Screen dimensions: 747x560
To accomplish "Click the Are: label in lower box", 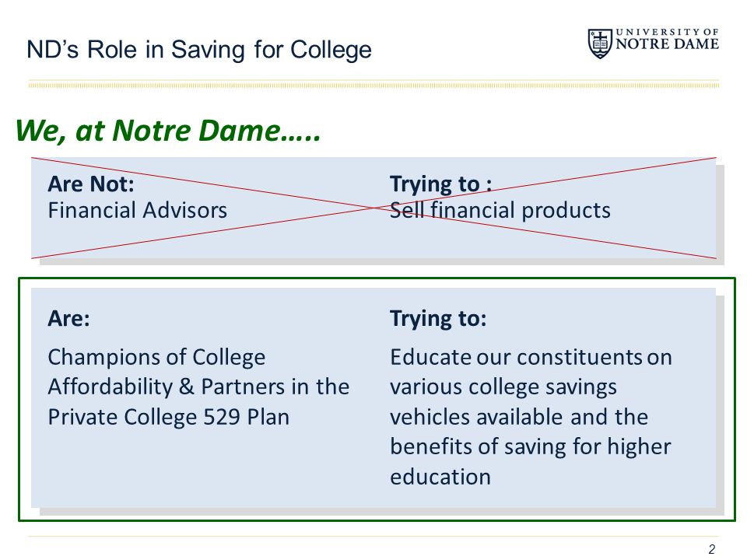I will [69, 318].
